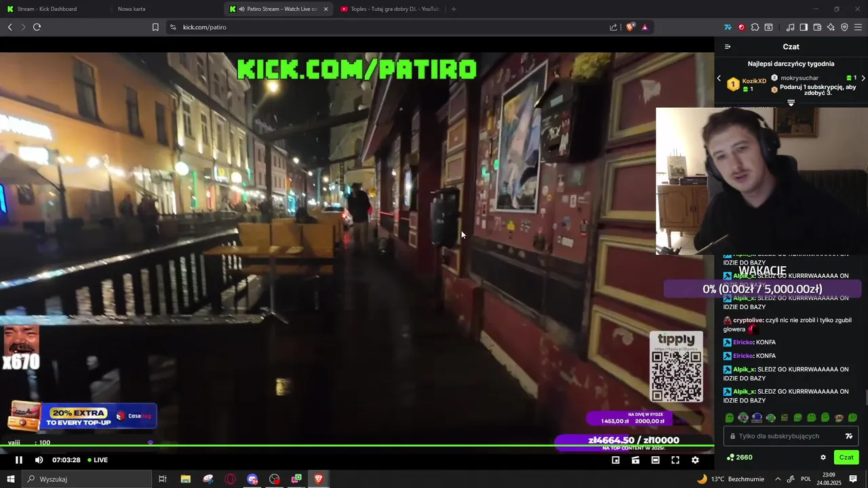
Task: Open Brave Wallet icon
Action: [817, 27]
